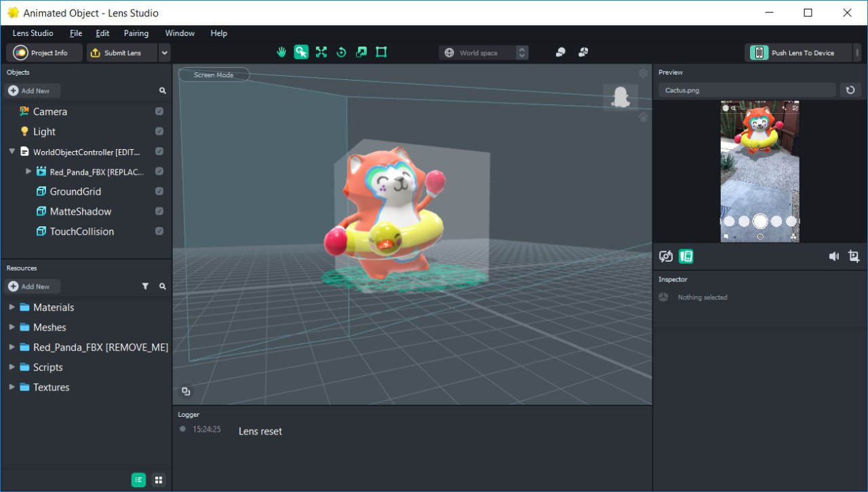Click Add New in Resources panel
The image size is (868, 492).
click(33, 287)
